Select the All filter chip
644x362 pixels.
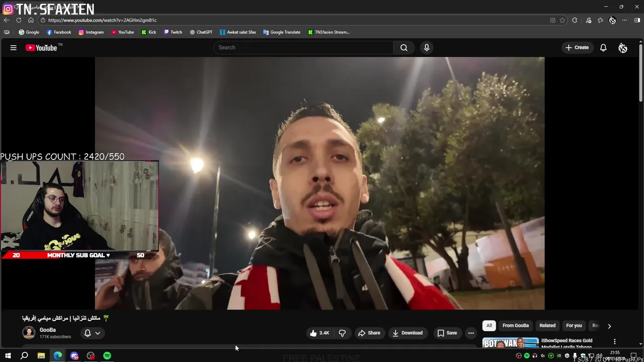[489, 325]
